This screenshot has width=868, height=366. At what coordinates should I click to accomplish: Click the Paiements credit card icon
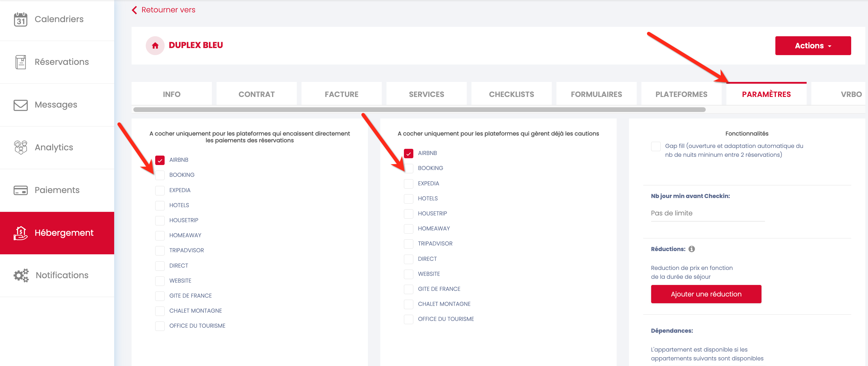pos(21,190)
